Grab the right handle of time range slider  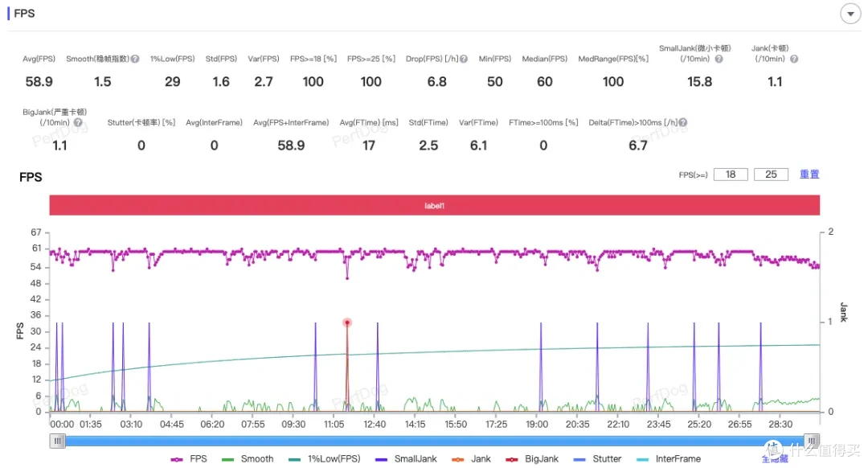click(x=812, y=441)
